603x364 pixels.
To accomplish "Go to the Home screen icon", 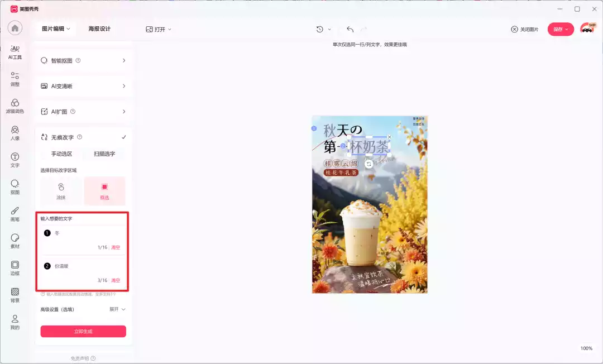I will click(x=15, y=28).
